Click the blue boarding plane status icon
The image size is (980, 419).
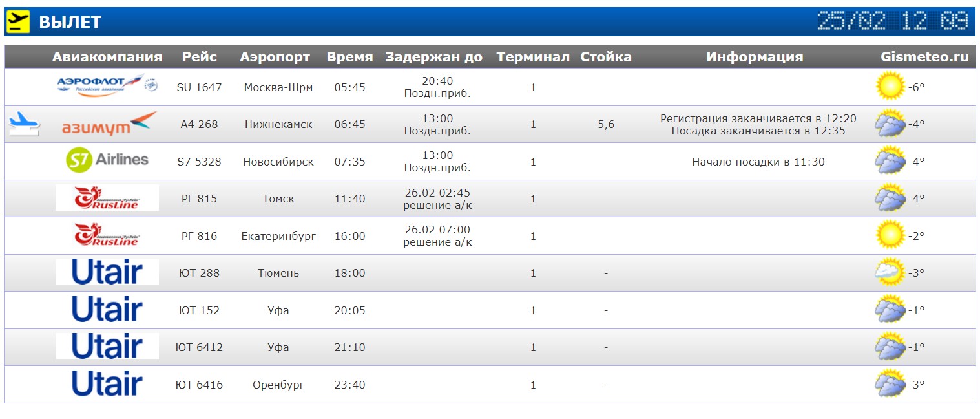coord(25,124)
